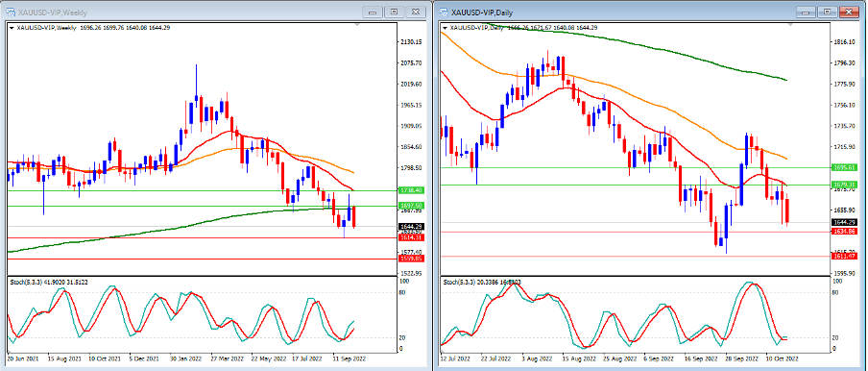Viewport: 868px width, 371px height.
Task: Click the chart icon in the Daily title bar
Action: [x=445, y=12]
